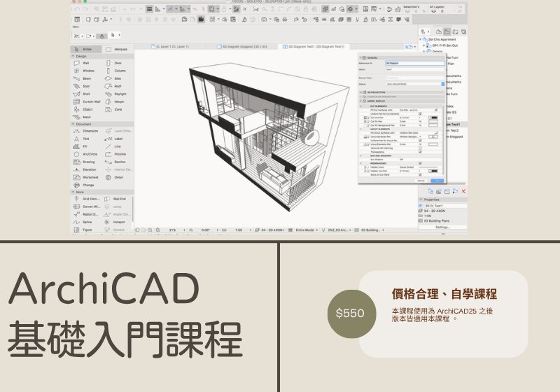560x392 pixels.
Task: Click Cut Line Pen color swatch
Action: tap(433, 118)
